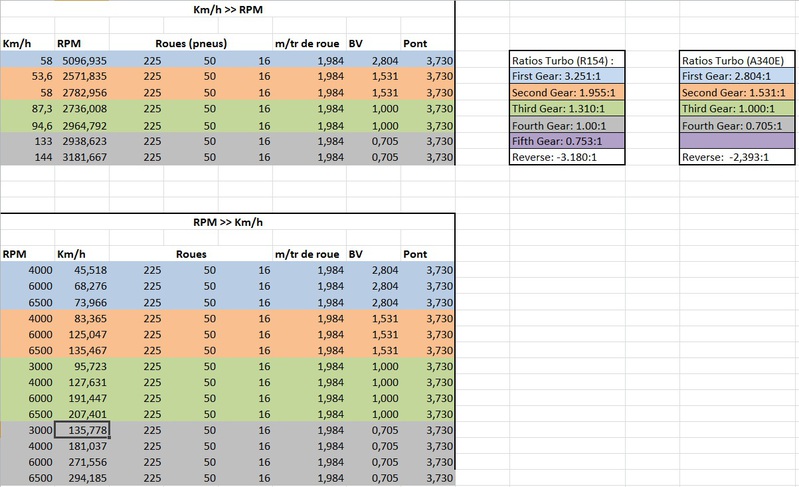Click the "Km/h >> RPM" title cell
The height and width of the screenshot is (487, 799).
tap(226, 9)
